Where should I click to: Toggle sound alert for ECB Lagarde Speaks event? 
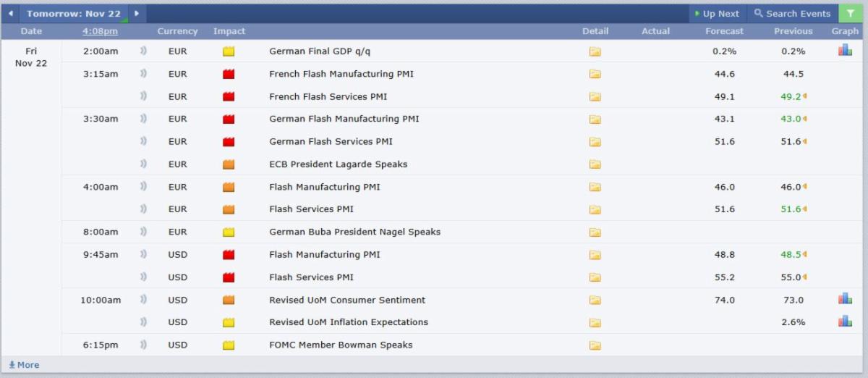(143, 164)
